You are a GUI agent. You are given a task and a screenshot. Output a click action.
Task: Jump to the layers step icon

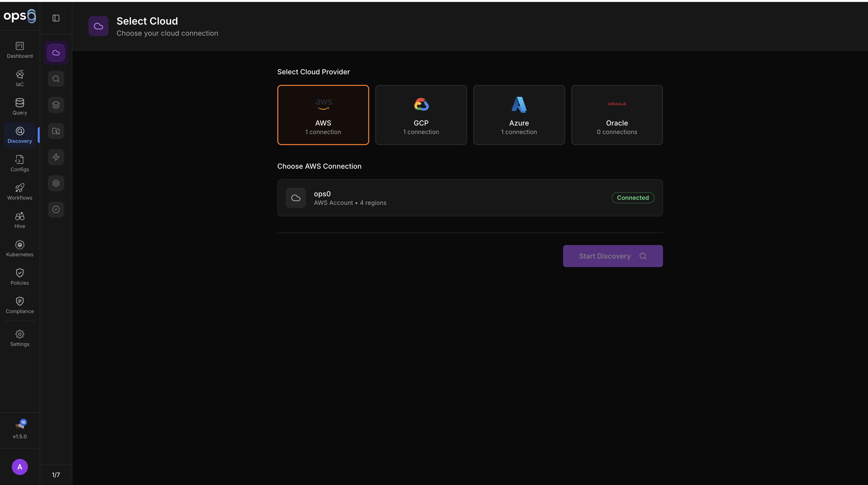pyautogui.click(x=56, y=105)
